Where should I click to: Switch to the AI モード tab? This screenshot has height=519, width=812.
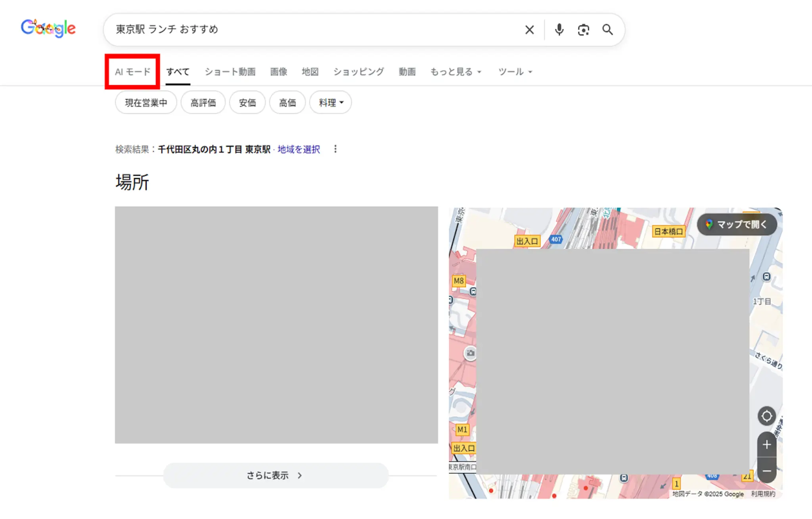(x=132, y=72)
